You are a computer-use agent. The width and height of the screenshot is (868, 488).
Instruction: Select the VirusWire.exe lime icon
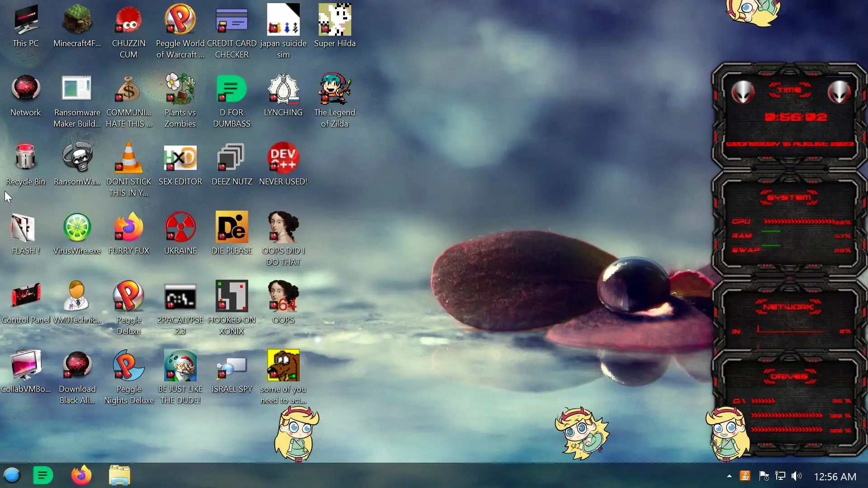click(x=77, y=227)
